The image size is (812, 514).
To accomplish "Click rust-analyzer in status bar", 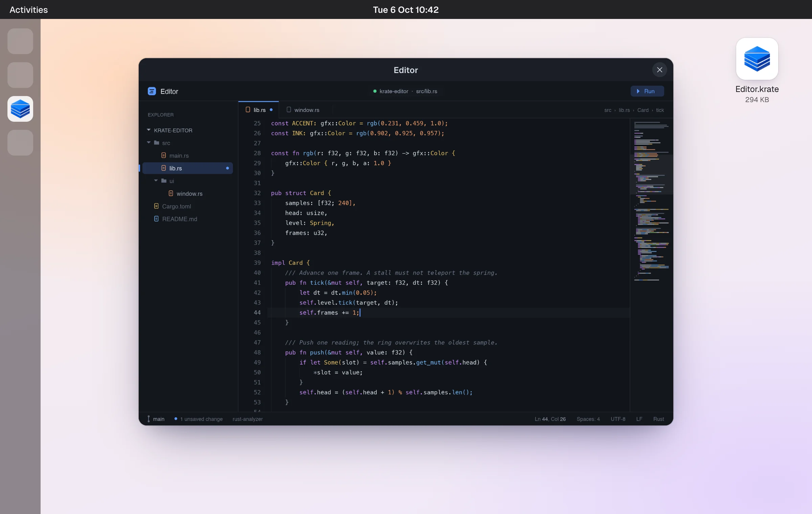I will [x=248, y=419].
